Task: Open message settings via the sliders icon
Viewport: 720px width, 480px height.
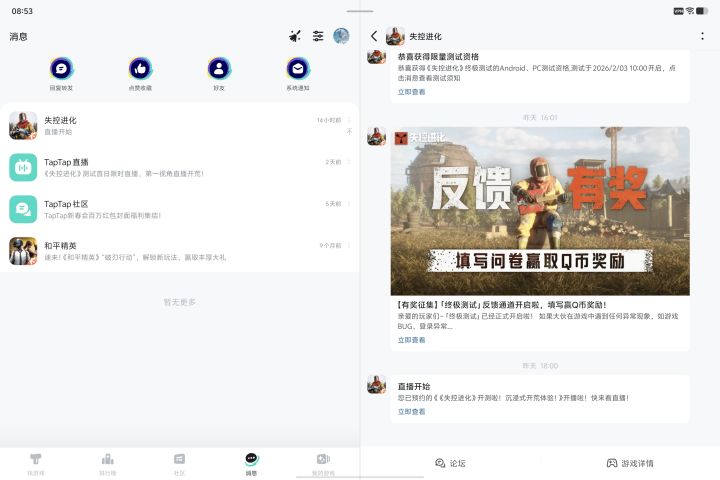Action: 318,36
